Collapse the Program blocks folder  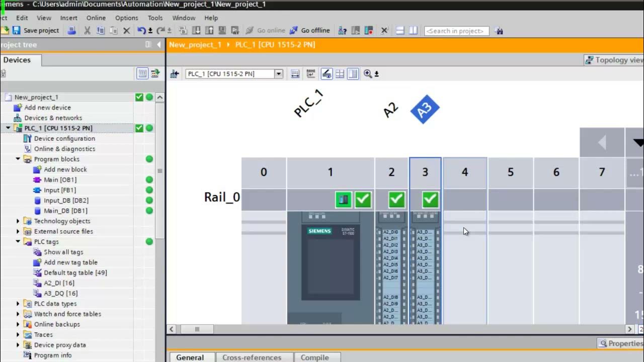point(18,159)
